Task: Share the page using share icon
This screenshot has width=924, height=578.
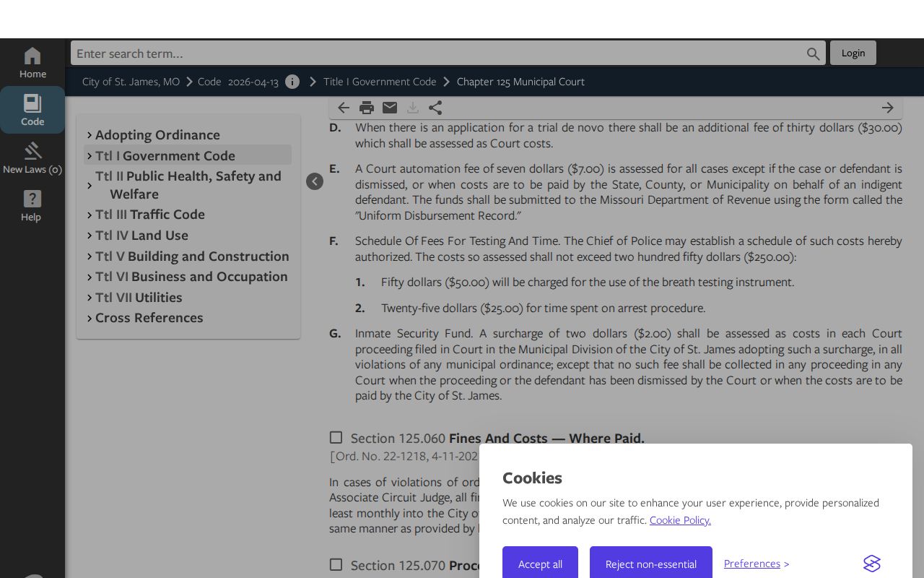Action: tap(435, 108)
